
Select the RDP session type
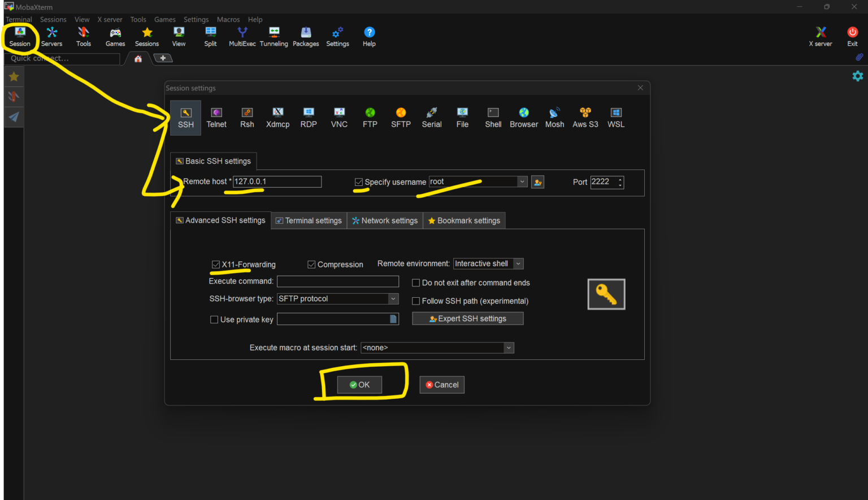point(309,118)
